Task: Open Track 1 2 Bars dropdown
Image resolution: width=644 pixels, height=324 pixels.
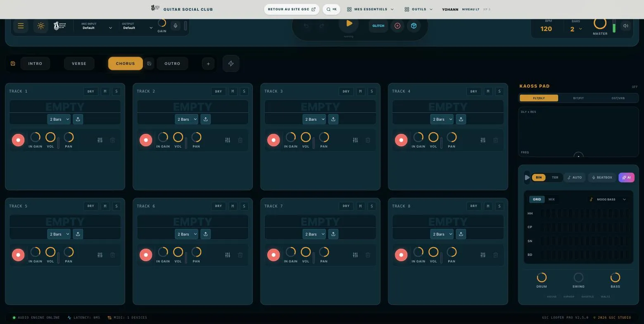Action: coord(59,119)
